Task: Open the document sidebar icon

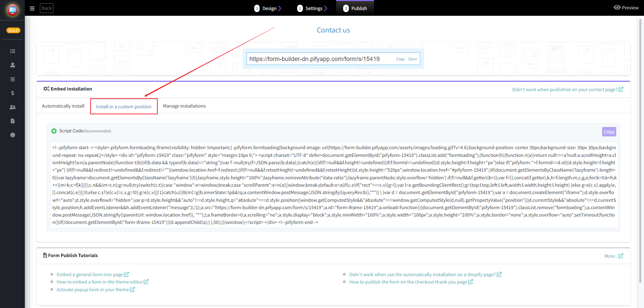Action: pyautogui.click(x=13, y=121)
